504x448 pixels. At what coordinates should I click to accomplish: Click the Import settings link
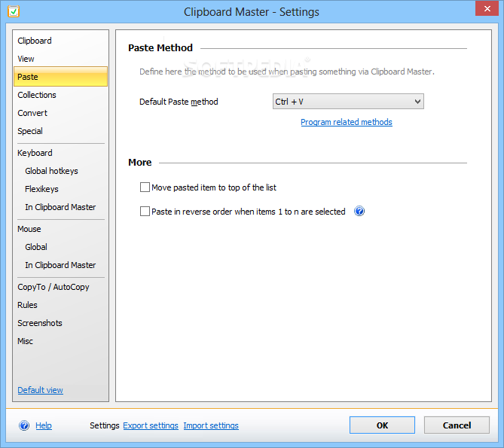(x=211, y=425)
